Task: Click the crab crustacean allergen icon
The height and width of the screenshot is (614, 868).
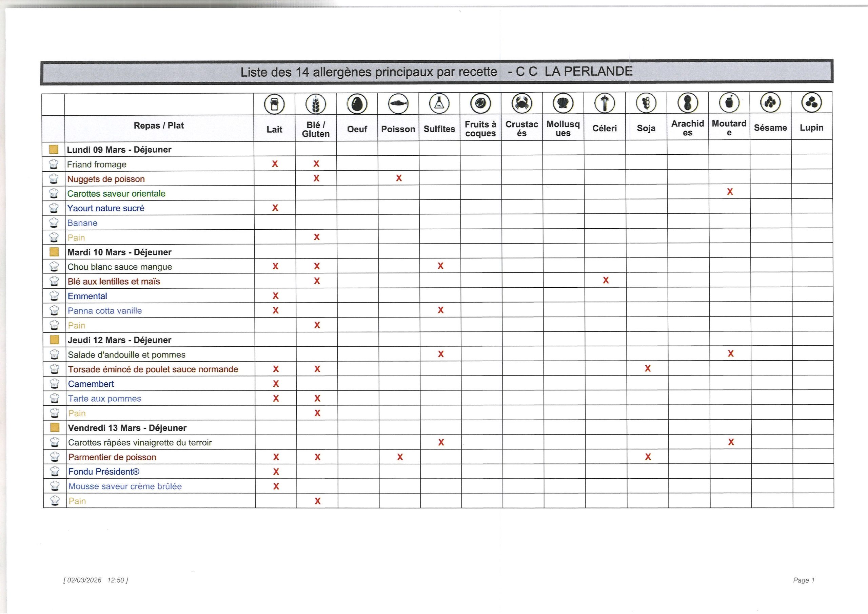Action: tap(522, 103)
